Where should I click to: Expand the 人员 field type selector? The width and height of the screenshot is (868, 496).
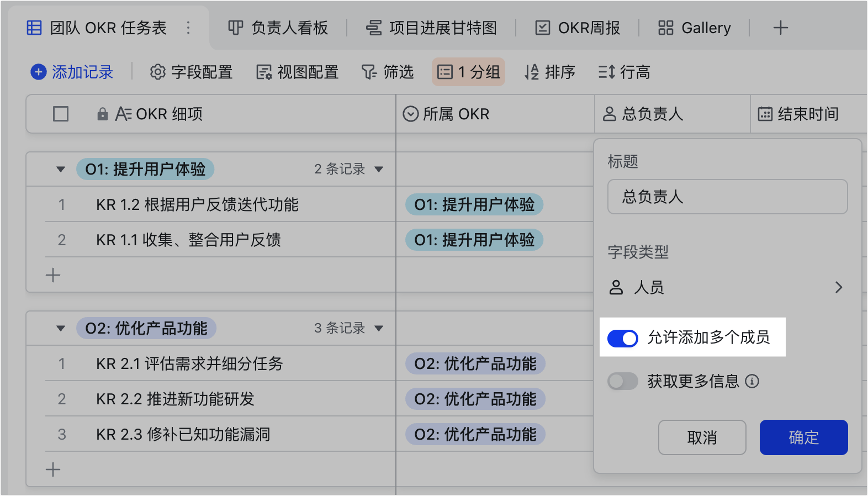coord(727,287)
